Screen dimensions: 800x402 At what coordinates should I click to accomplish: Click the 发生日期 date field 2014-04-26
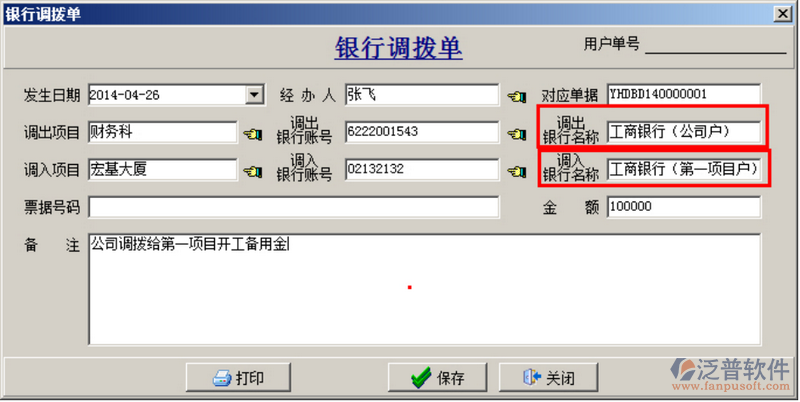[167, 95]
